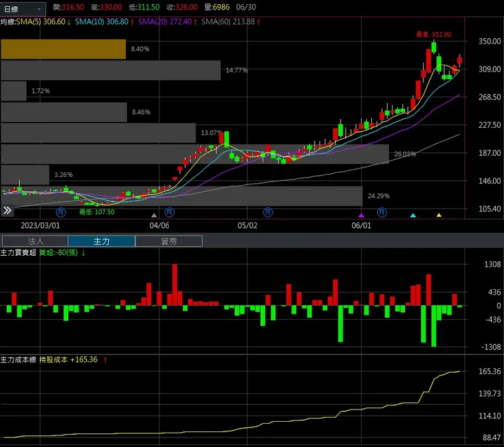This screenshot has height=447, width=504.
Task: Click the 月 marker right of 06/01
Action: point(382,212)
